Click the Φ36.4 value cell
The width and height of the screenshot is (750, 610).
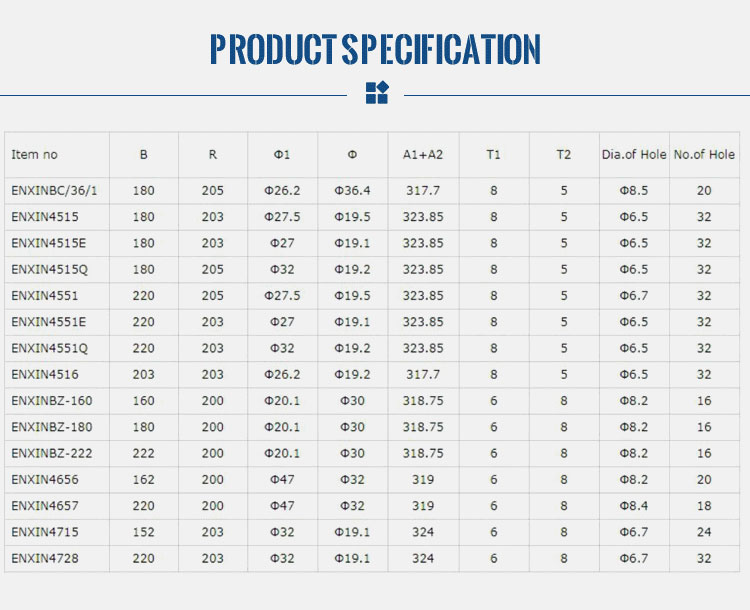(352, 191)
